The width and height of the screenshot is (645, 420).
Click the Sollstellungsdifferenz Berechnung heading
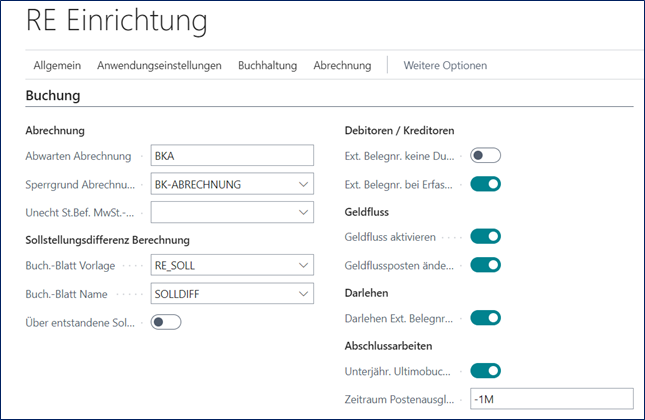(107, 240)
